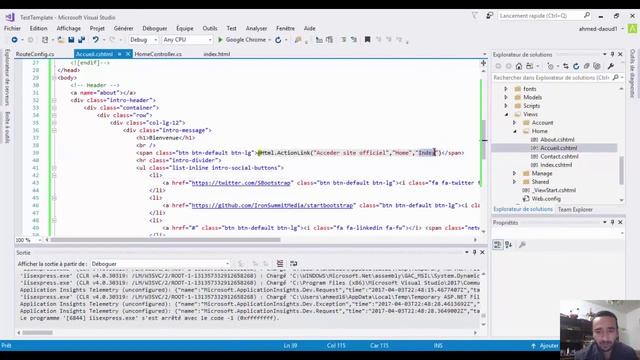Screen dimensions: 640x360
Task: Open the Affichage menu
Action: pyautogui.click(x=69, y=28)
